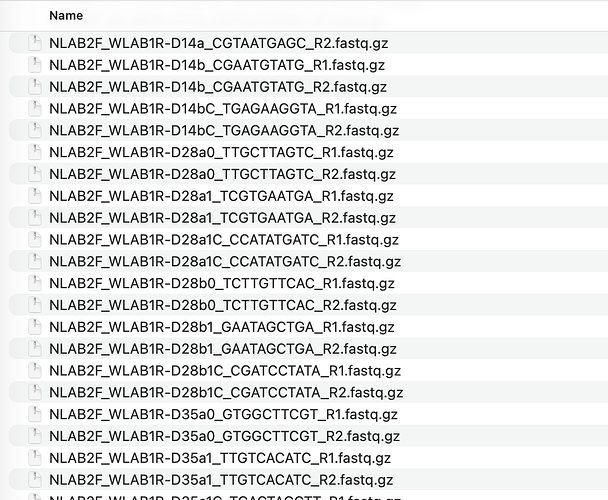Viewport: 608px width, 500px height.
Task: Click document icon of D14b_CGAATGTATG_R2 file
Action: (35, 87)
